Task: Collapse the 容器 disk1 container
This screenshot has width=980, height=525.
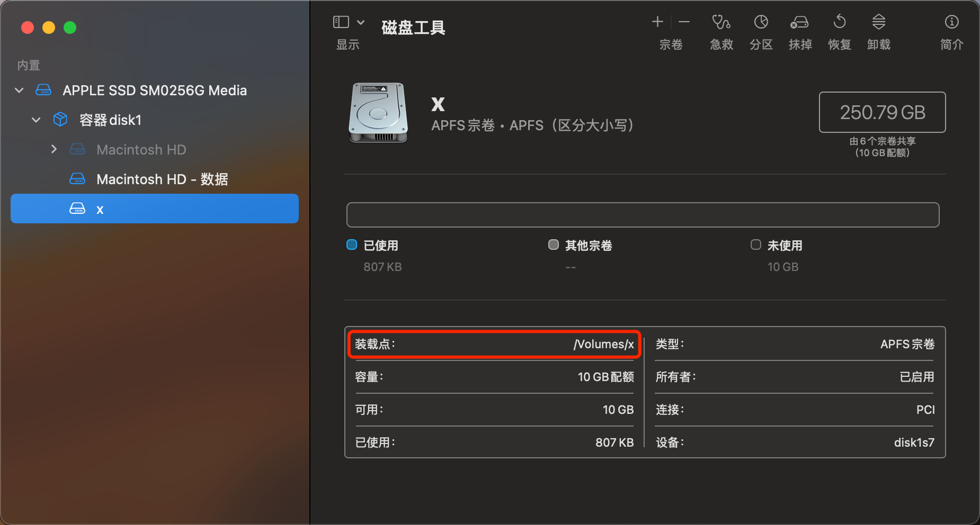Action: pos(36,120)
